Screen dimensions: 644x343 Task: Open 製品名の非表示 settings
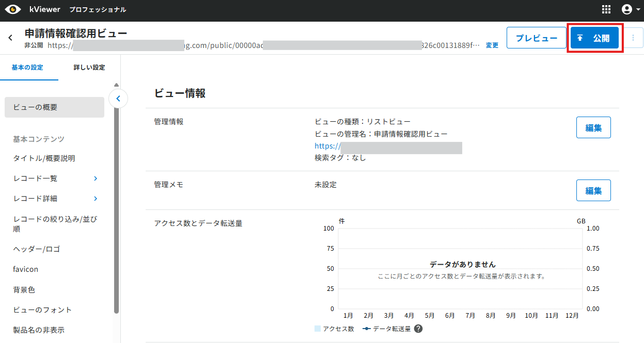pyautogui.click(x=39, y=330)
